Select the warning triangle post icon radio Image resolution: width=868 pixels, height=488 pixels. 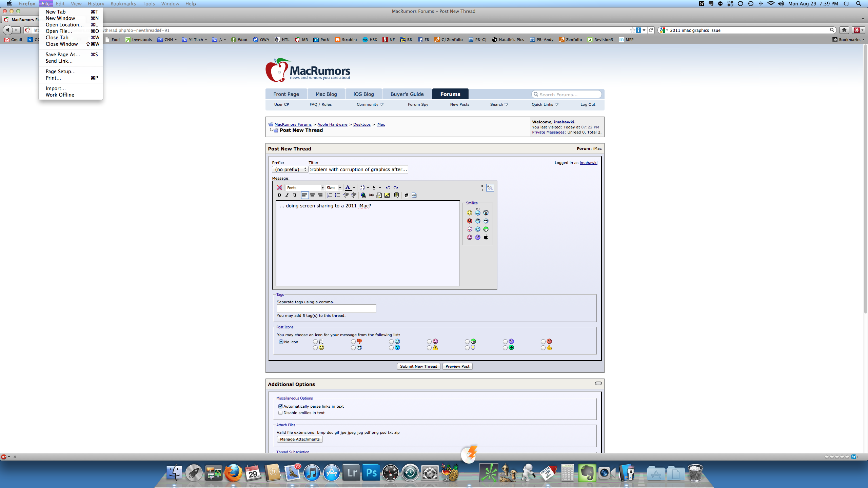pyautogui.click(x=429, y=348)
